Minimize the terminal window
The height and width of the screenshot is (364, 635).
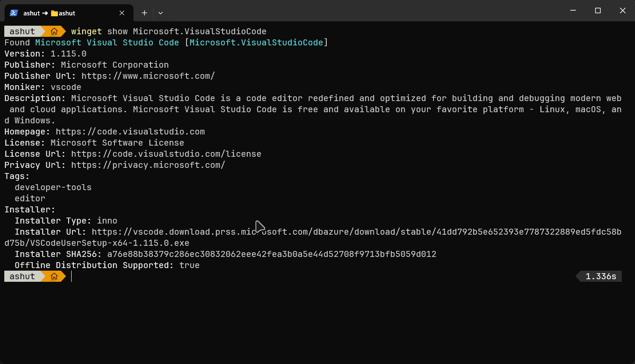tap(573, 10)
